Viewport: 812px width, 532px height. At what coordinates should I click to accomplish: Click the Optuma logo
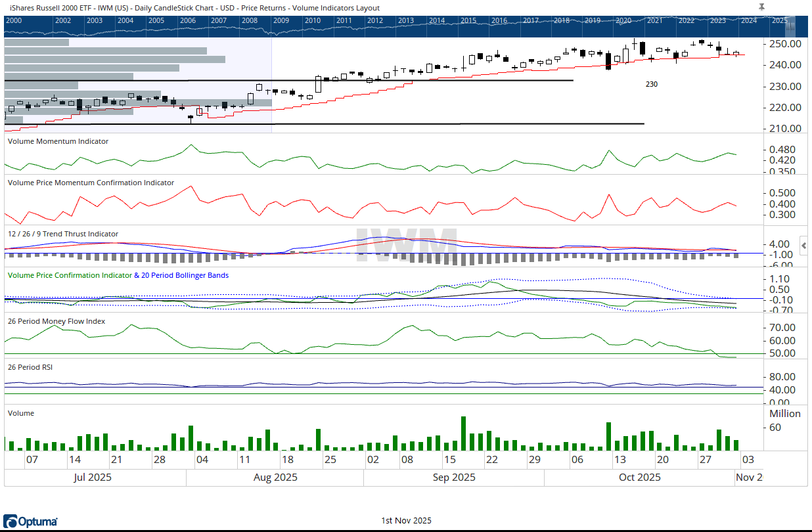coord(30,521)
